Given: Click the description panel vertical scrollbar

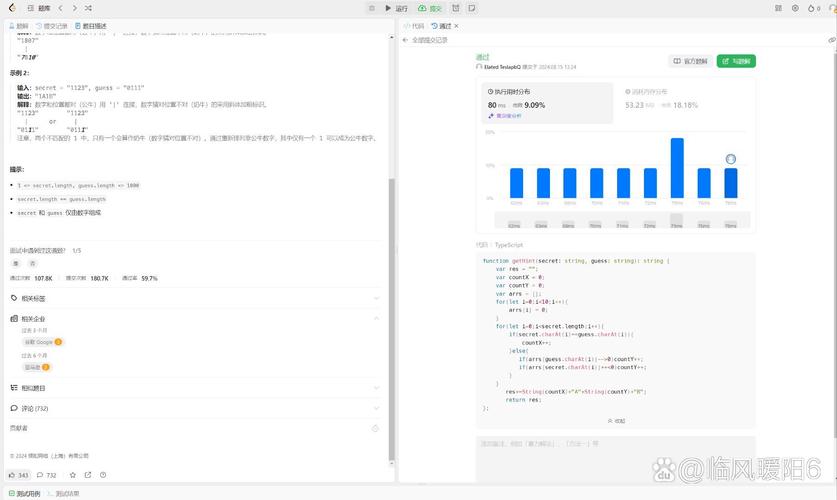Looking at the screenshot, I should 391,319.
